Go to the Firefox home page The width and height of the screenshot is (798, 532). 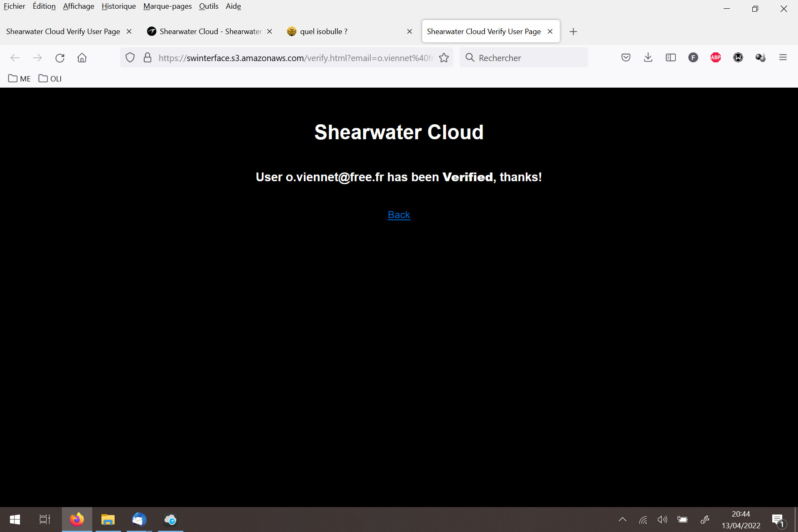[x=82, y=58]
